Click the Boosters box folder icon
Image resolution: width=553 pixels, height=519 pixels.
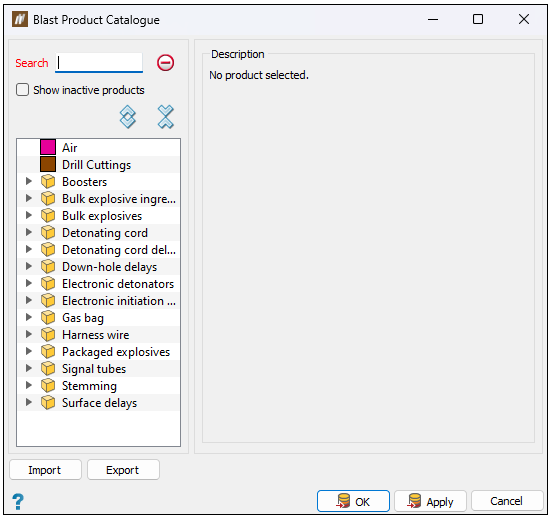point(48,182)
